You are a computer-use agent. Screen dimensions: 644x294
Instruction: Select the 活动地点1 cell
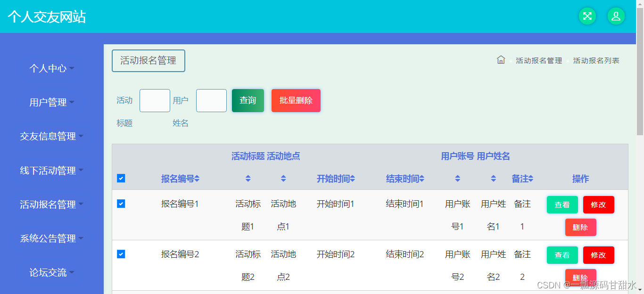(283, 215)
